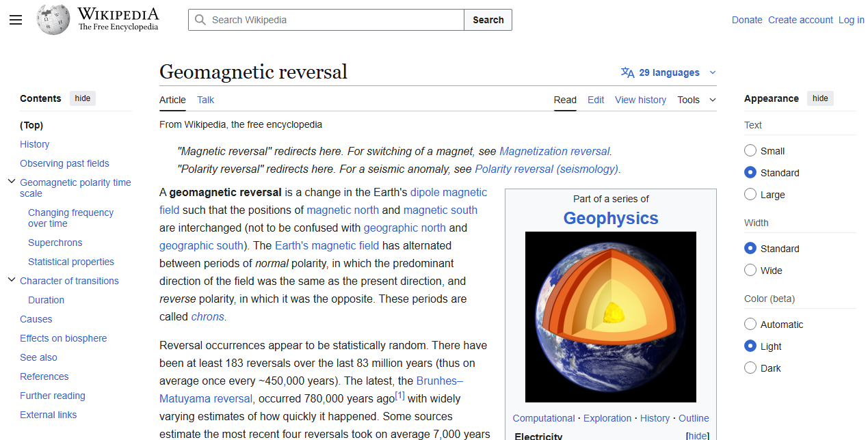Open the Donate link

[747, 20]
